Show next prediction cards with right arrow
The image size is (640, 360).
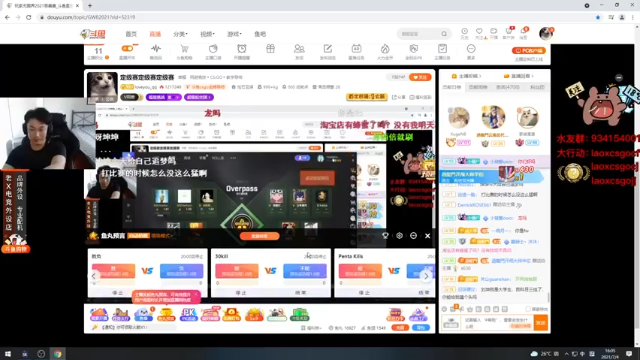pos(426,276)
